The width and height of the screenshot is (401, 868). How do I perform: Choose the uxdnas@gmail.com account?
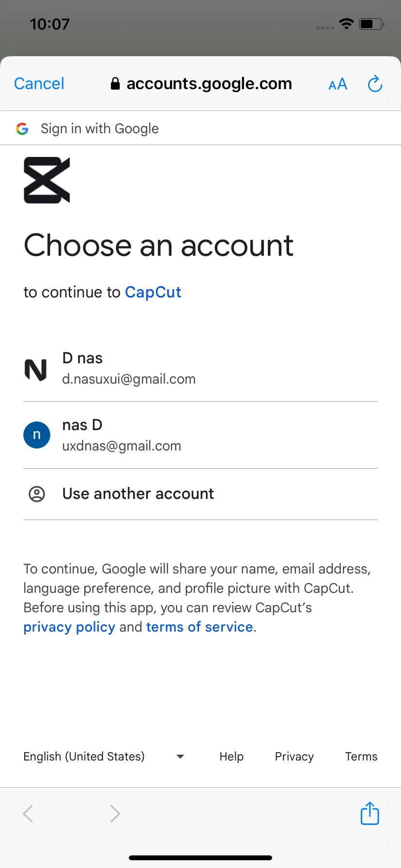click(x=200, y=435)
